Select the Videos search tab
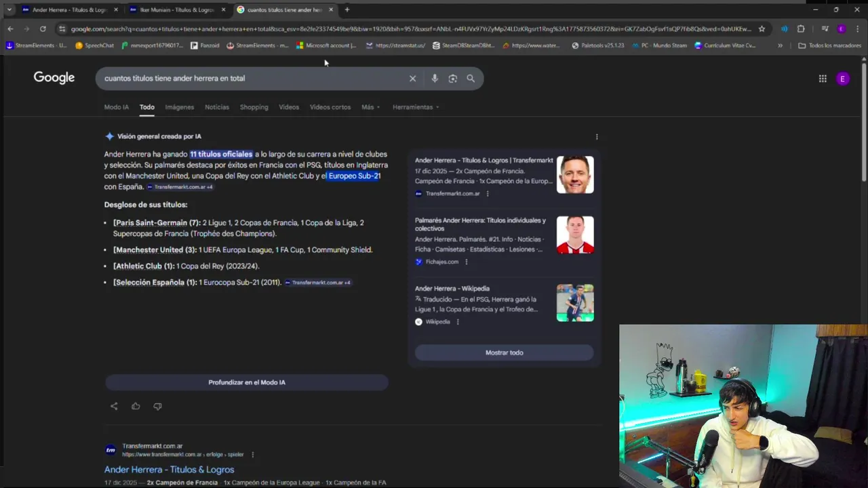Viewport: 868px width, 488px height. point(289,107)
